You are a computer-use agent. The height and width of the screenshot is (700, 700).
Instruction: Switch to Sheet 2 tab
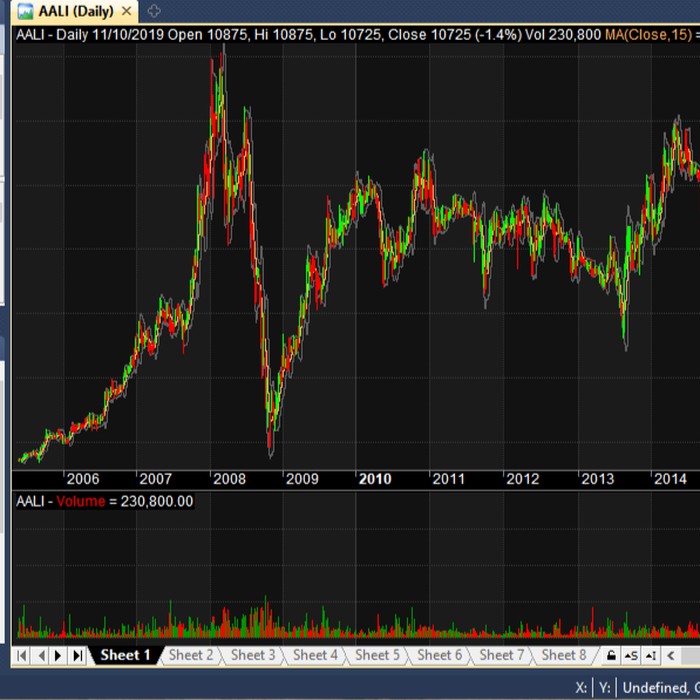tap(190, 655)
